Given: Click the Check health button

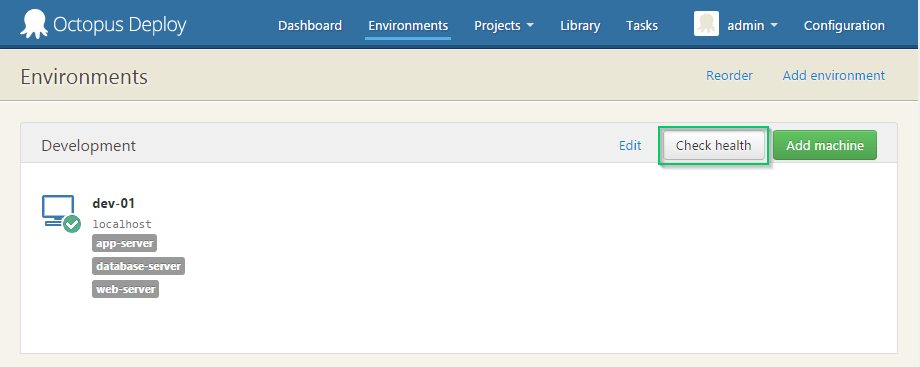Looking at the screenshot, I should (x=713, y=146).
